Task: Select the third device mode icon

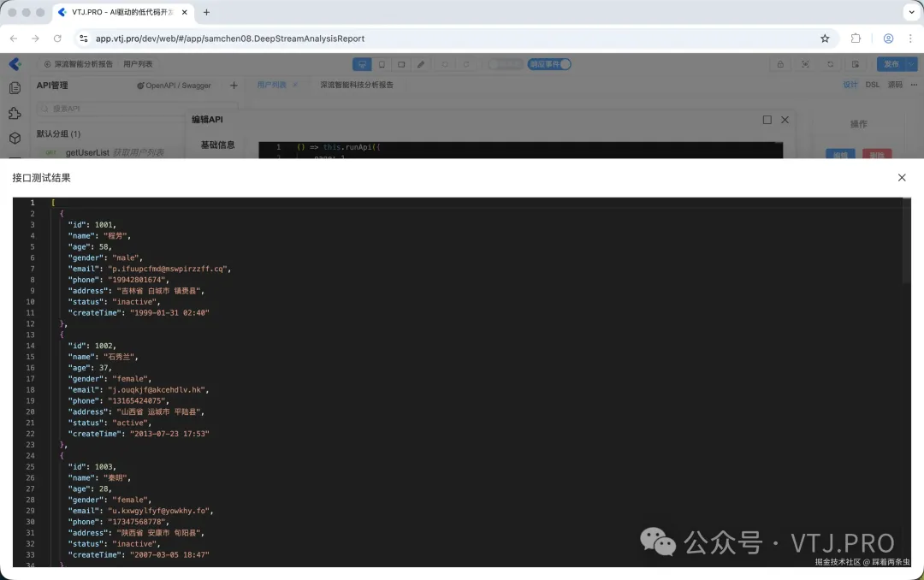Action: 401,64
